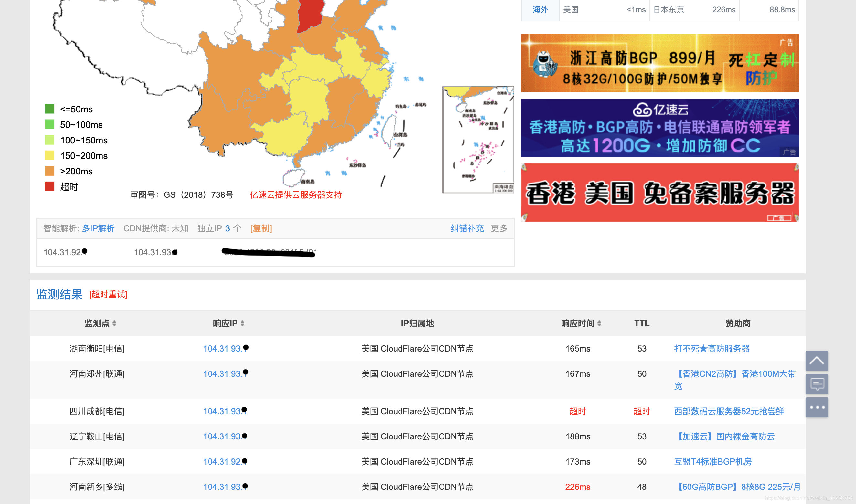Click the 超时 red legend swatch

click(x=49, y=186)
